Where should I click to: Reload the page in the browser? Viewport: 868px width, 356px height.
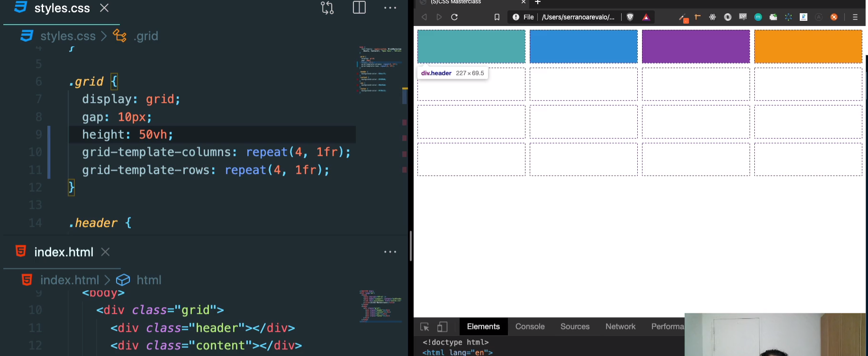[x=454, y=17]
